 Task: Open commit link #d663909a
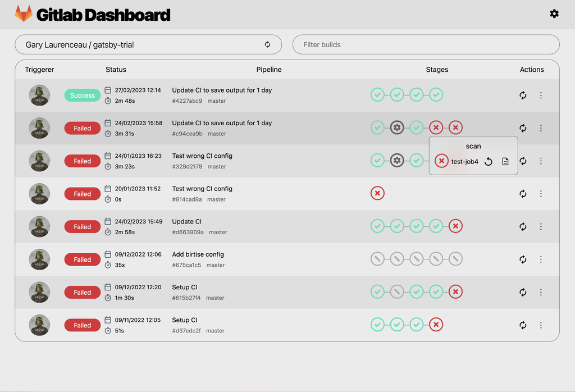pos(188,232)
